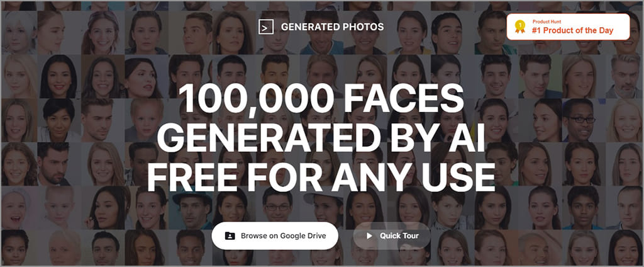Click the GENERATED PHOTOS brand name text
644x267 pixels.
[332, 27]
